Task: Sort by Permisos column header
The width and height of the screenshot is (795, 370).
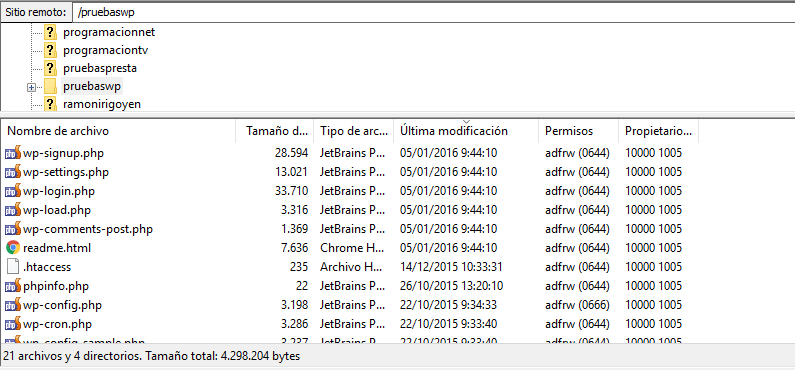Action: click(x=579, y=131)
